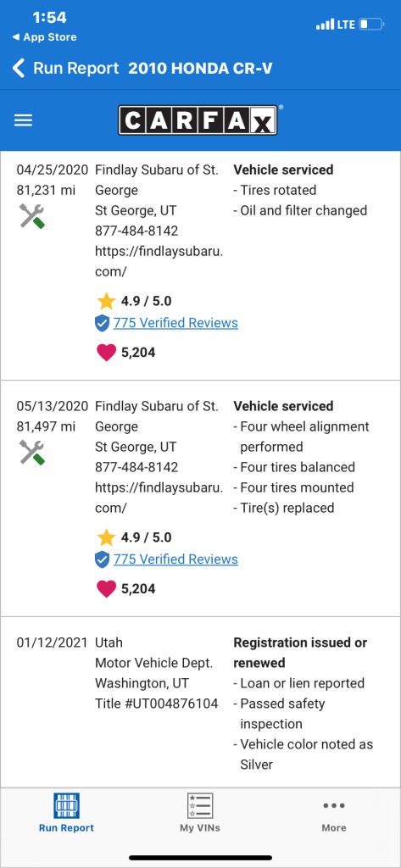
Task: Tap the pink heart icon in second record
Action: pyautogui.click(x=106, y=589)
